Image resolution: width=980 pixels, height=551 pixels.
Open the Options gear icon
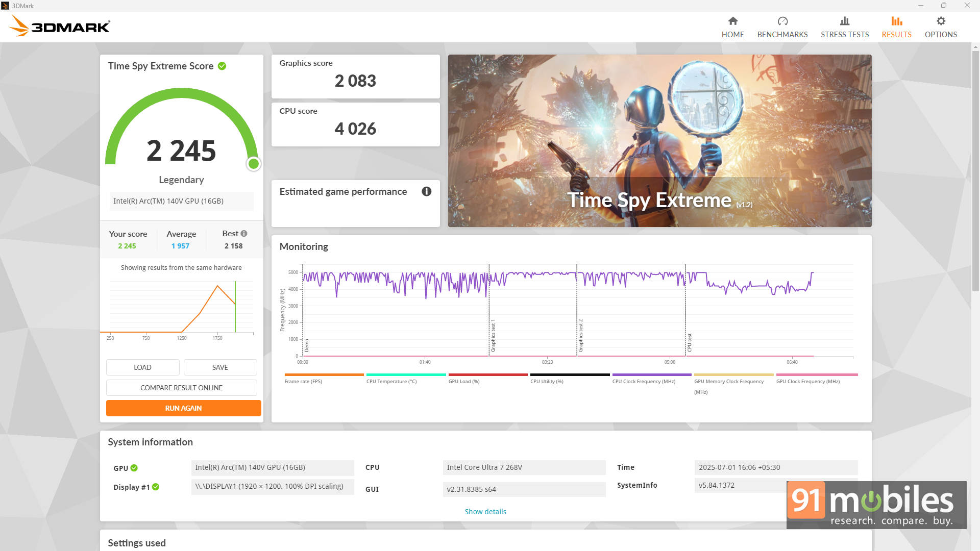[x=941, y=21]
